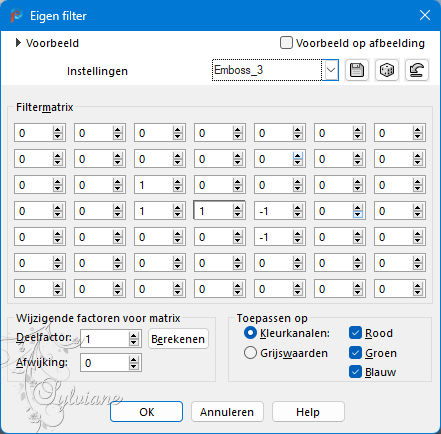Expand the Voorbeeld preview section

[x=19, y=43]
